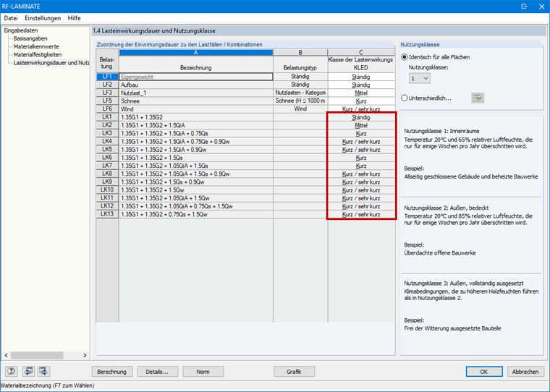Click KLED cell in row LF6

pyautogui.click(x=361, y=109)
